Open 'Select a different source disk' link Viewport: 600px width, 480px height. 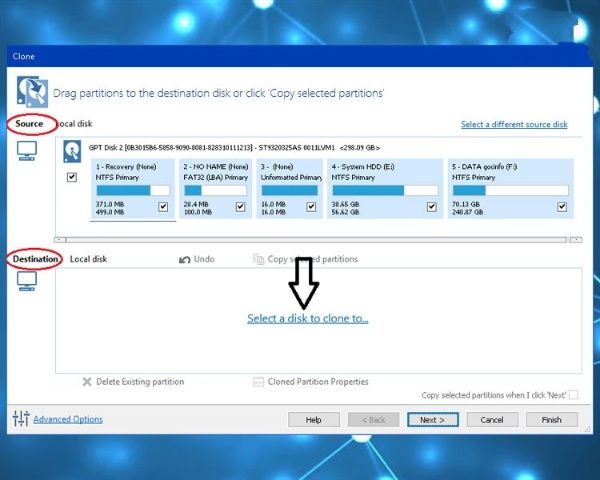(x=513, y=125)
